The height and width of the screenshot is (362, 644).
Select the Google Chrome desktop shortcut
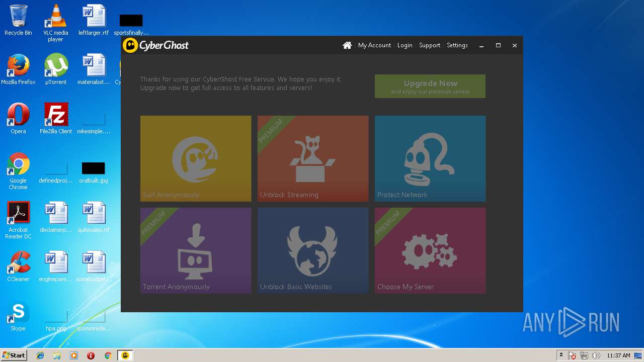[18, 171]
